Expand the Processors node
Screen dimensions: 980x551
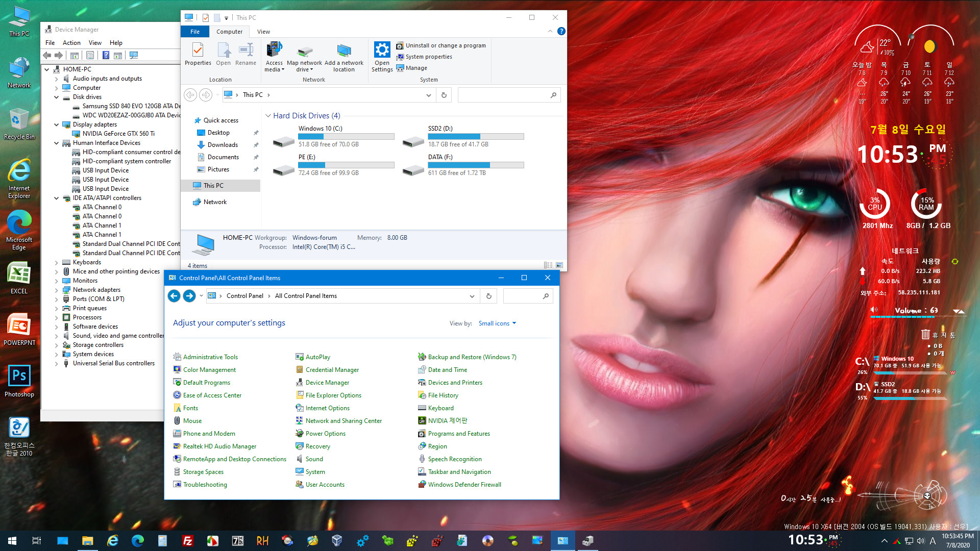point(56,317)
